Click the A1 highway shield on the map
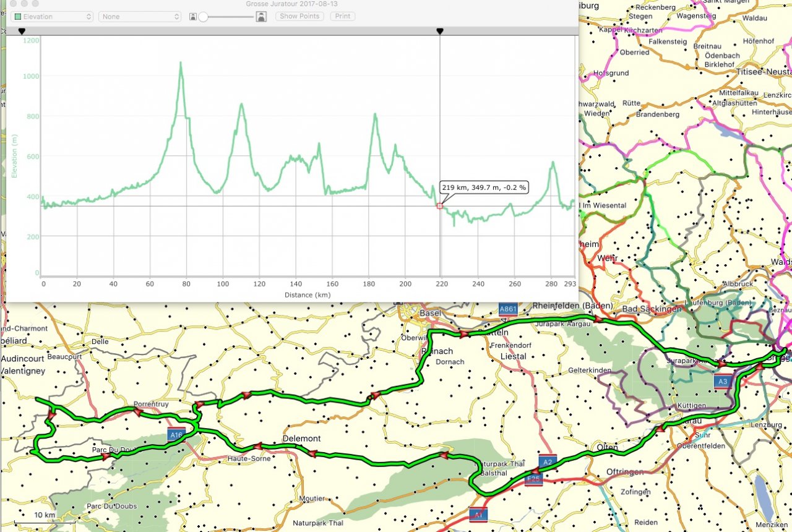This screenshot has height=532, width=792. [478, 514]
